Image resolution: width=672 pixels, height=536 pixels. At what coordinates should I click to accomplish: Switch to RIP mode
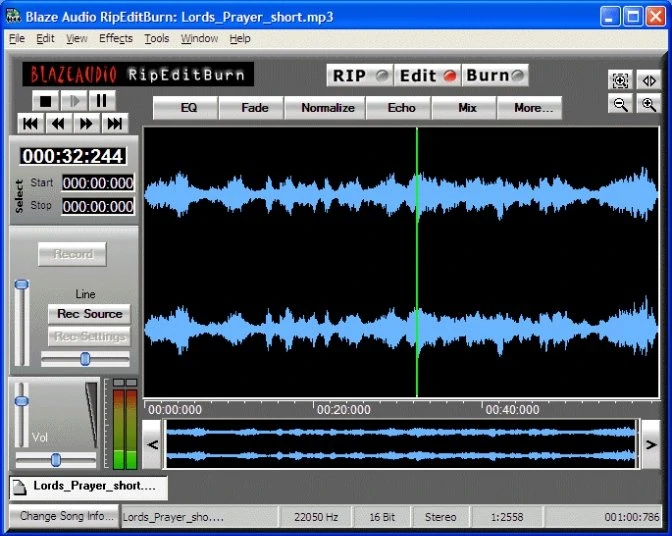360,76
